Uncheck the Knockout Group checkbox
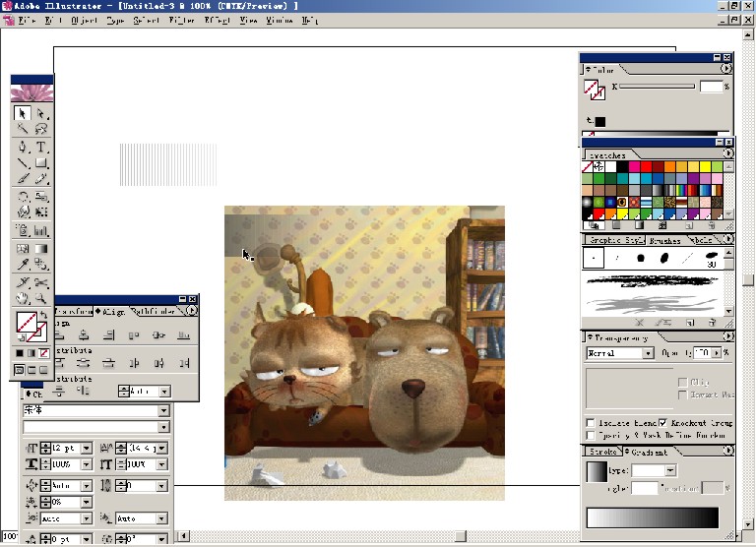The height and width of the screenshot is (547, 756). 662,423
